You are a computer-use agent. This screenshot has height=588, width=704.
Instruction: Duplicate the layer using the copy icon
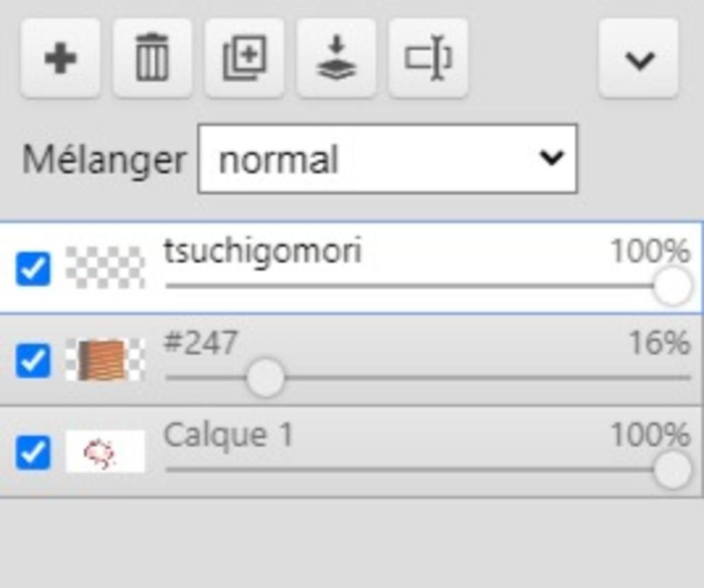point(244,59)
